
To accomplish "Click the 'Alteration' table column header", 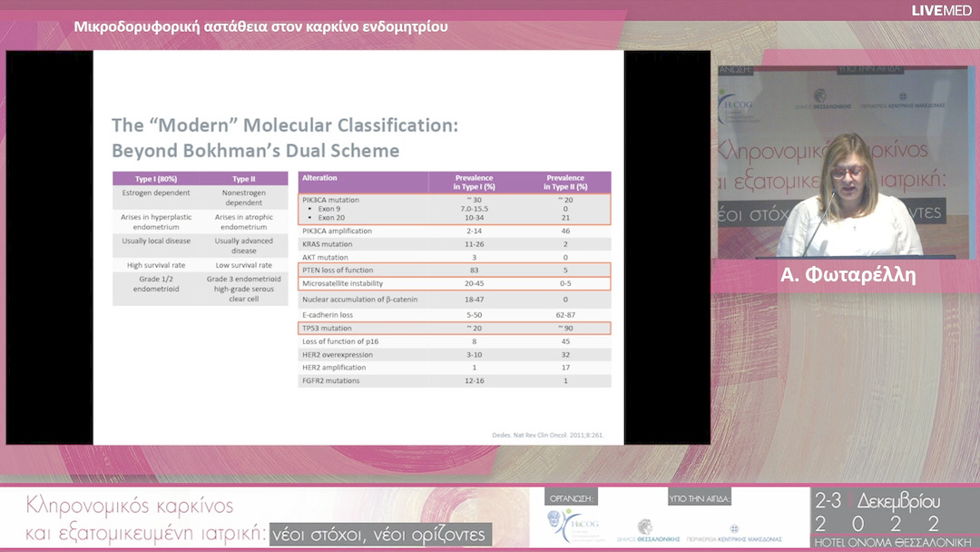I will (319, 179).
